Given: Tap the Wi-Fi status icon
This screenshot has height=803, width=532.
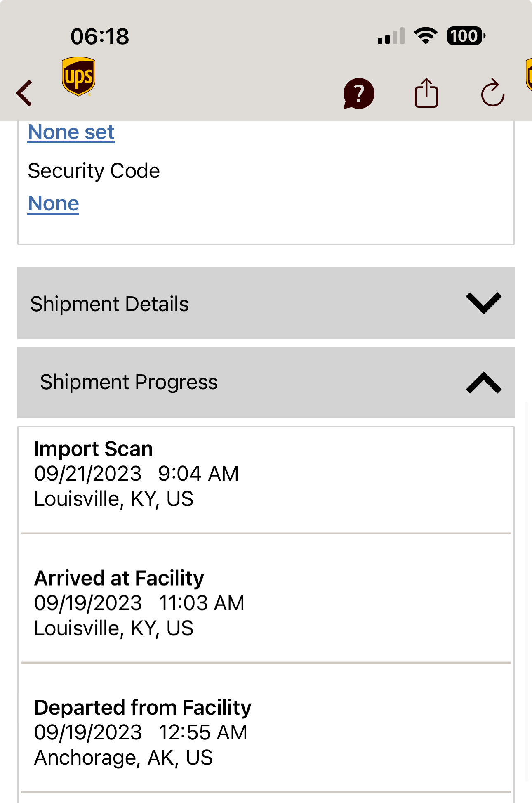Looking at the screenshot, I should (x=426, y=36).
